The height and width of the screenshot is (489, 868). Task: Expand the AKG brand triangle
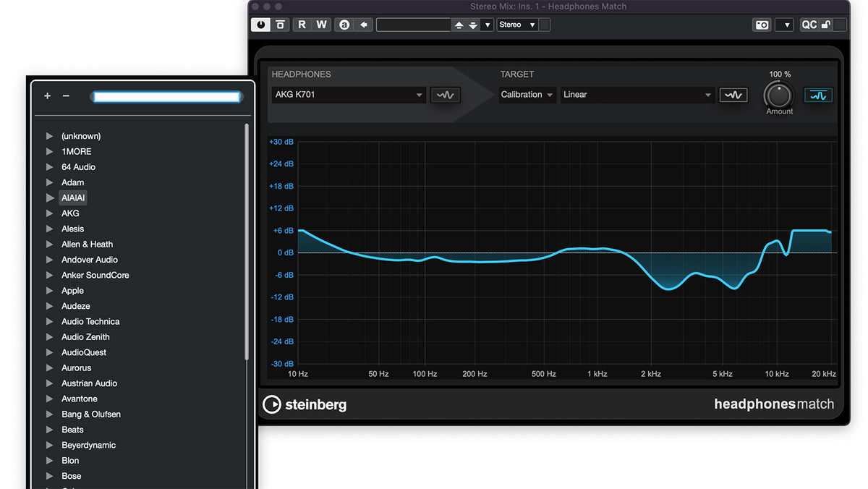tap(50, 213)
